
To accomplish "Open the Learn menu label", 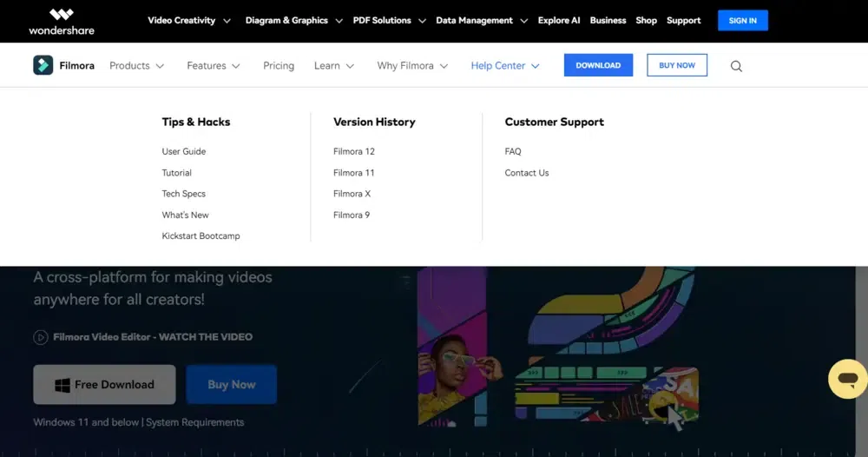I will click(x=327, y=65).
